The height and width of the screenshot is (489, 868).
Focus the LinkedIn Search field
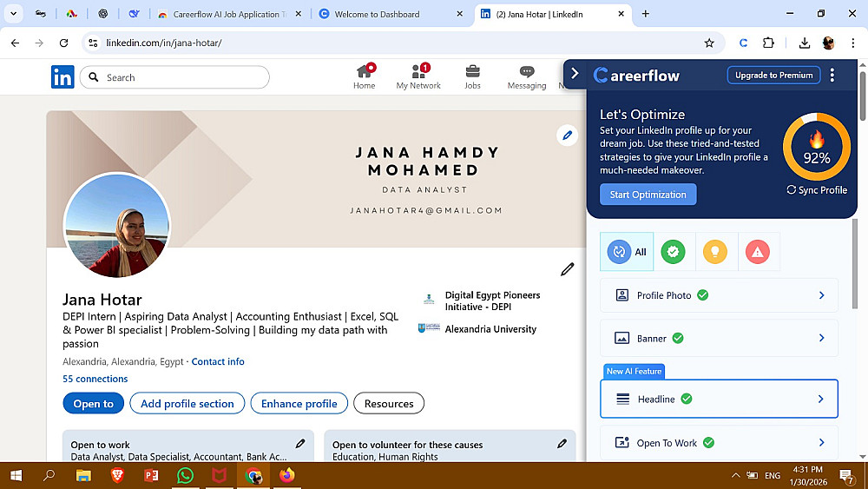(174, 77)
